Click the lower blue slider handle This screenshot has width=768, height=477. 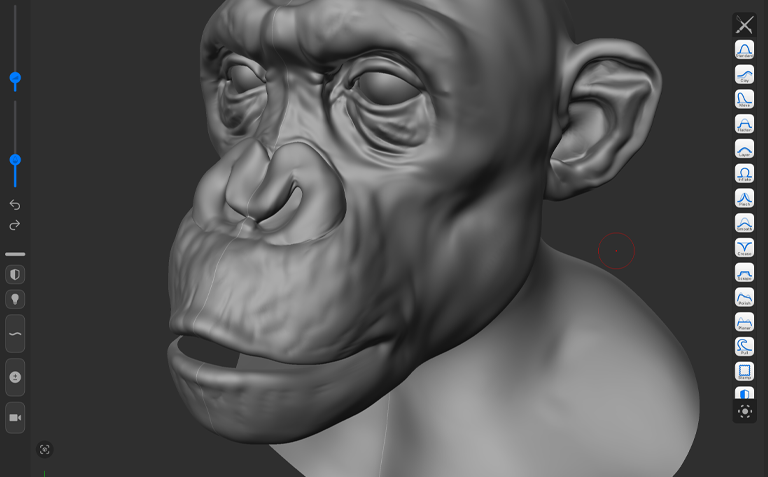coord(15,160)
